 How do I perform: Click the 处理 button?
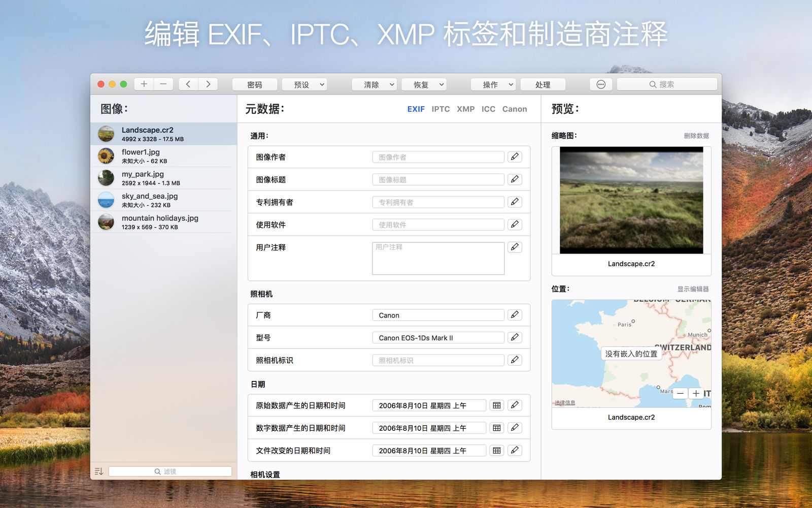(x=543, y=85)
